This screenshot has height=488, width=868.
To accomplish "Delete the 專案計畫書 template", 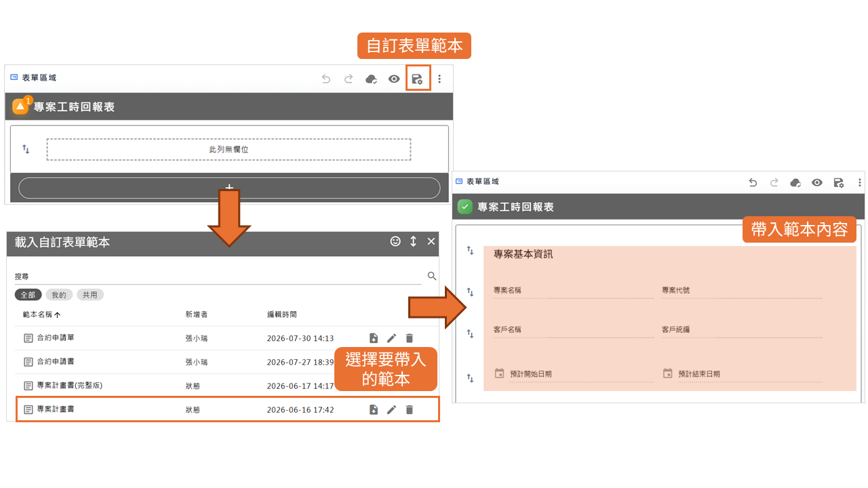I will tap(409, 409).
